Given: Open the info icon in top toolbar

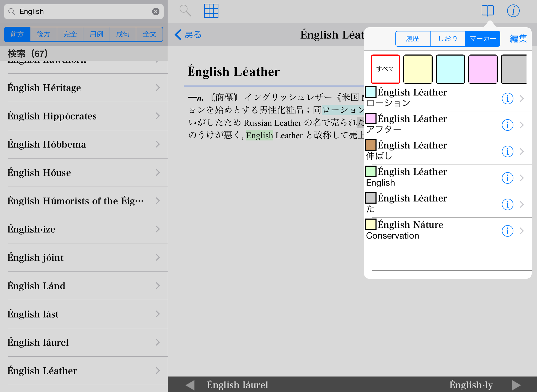Looking at the screenshot, I should [x=513, y=11].
